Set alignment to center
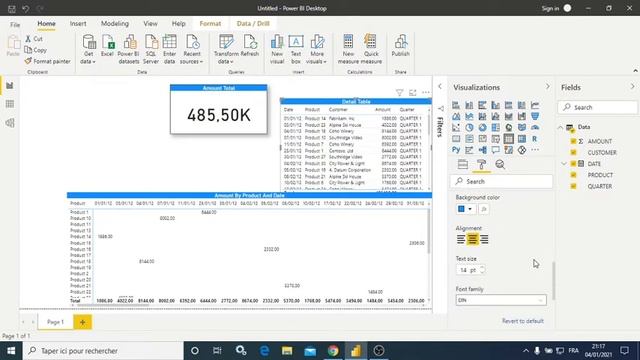 (x=472, y=239)
